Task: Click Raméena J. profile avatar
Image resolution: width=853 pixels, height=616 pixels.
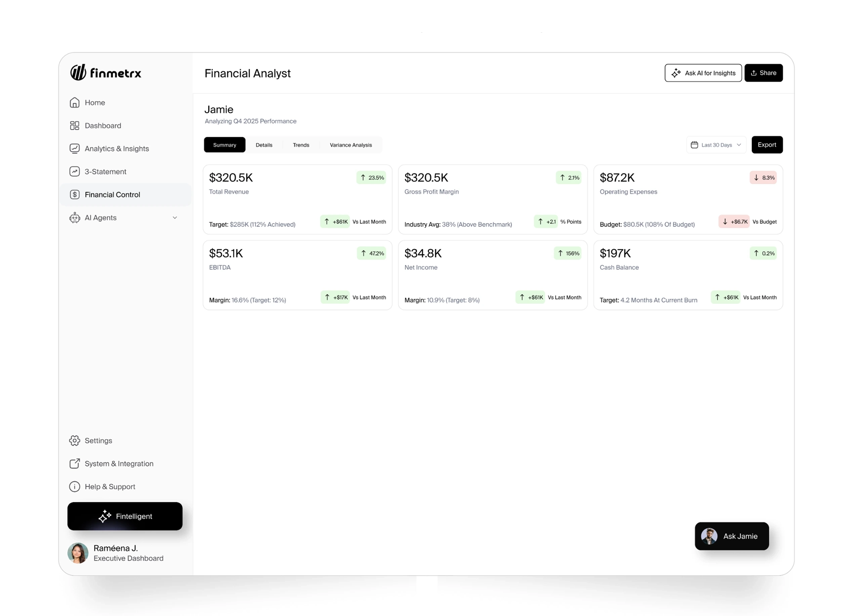Action: (78, 553)
